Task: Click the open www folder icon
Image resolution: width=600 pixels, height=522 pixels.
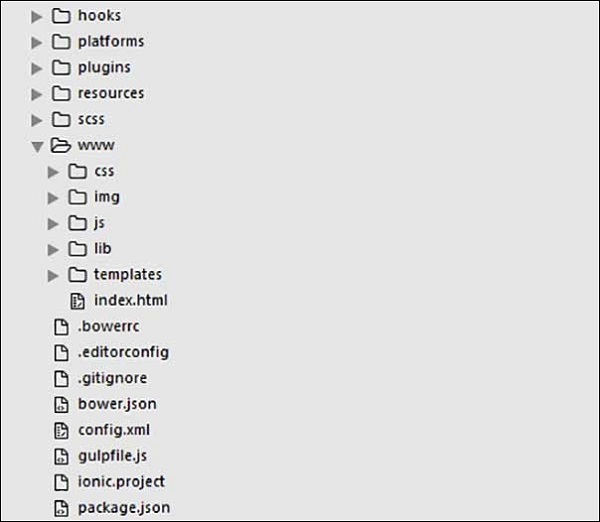Action: click(x=60, y=146)
